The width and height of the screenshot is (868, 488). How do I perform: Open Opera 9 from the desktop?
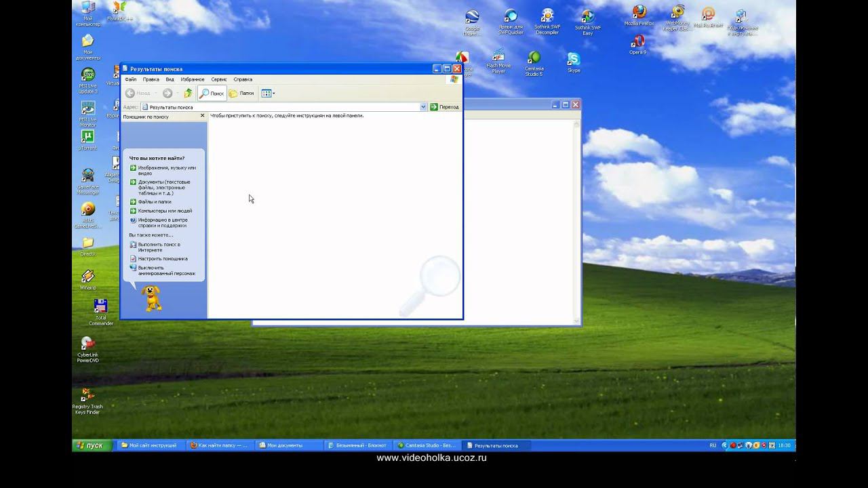coord(637,44)
